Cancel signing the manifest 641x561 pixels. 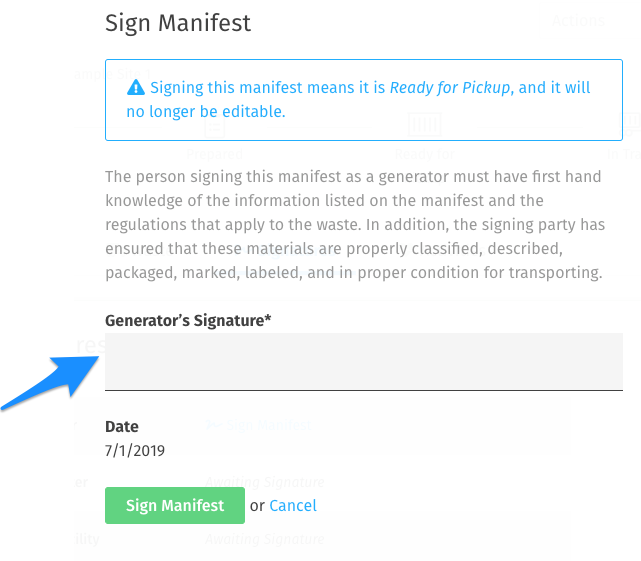[x=293, y=506]
